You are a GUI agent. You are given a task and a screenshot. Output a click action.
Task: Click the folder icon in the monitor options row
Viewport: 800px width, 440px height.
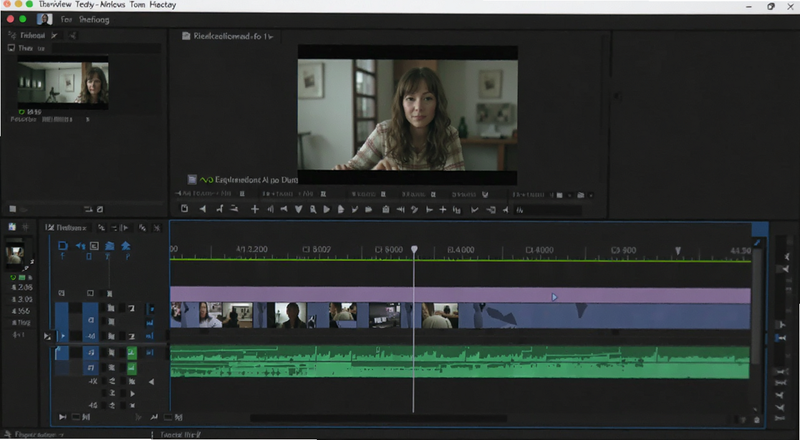click(x=581, y=195)
